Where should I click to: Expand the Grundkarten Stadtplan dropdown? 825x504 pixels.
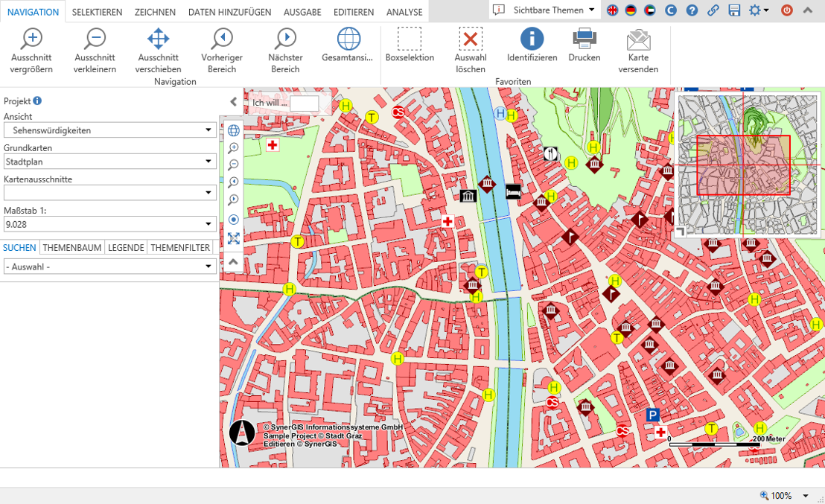[110, 162]
